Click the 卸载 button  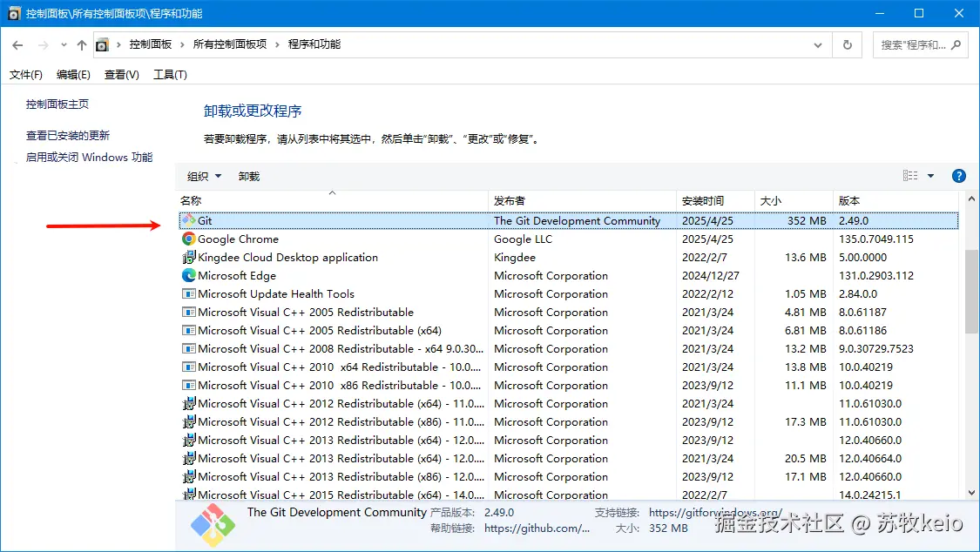click(249, 176)
